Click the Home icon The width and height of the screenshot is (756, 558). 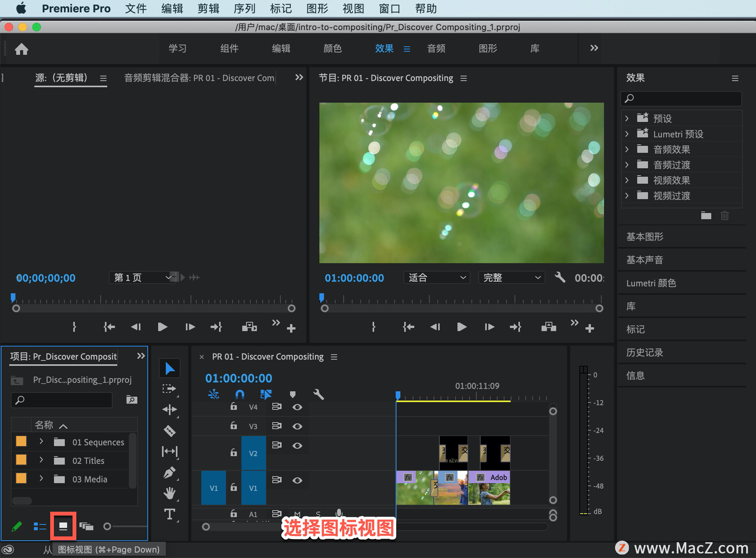[22, 49]
